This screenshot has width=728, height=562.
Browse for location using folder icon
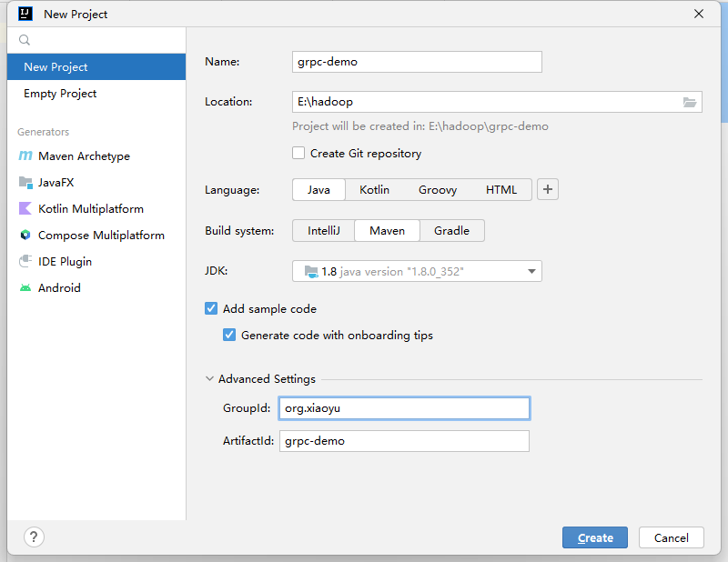pyautogui.click(x=690, y=102)
